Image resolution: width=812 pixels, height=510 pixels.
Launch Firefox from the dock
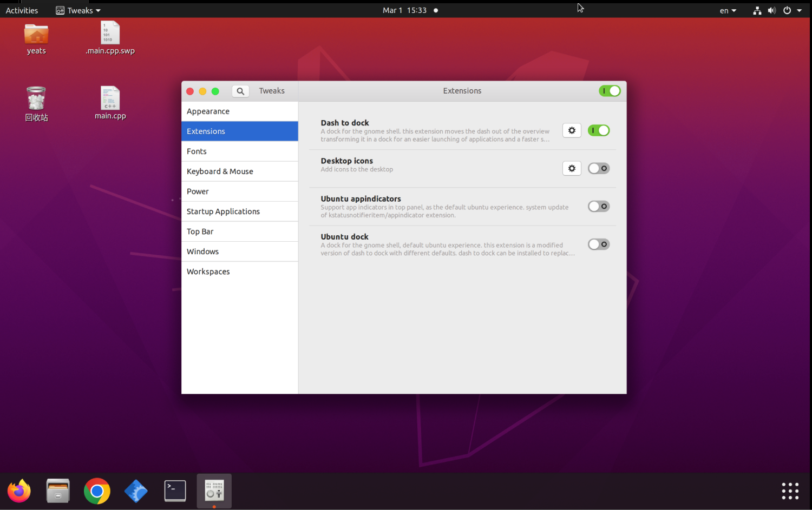pos(18,491)
